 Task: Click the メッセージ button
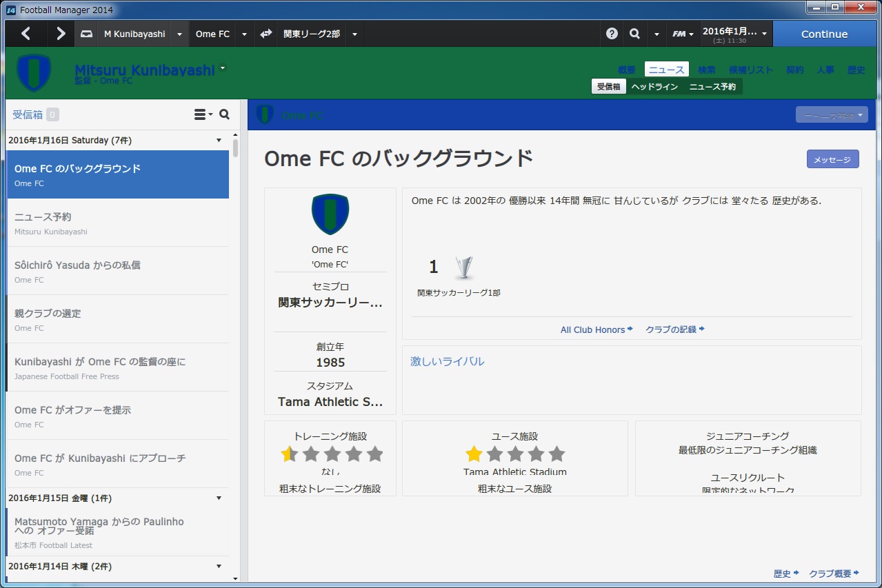(832, 159)
